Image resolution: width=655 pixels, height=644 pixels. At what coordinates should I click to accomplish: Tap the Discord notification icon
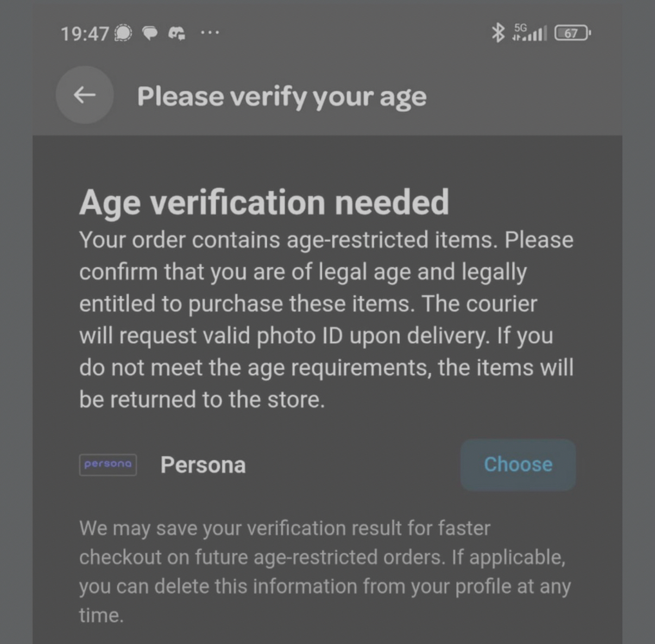[177, 34]
